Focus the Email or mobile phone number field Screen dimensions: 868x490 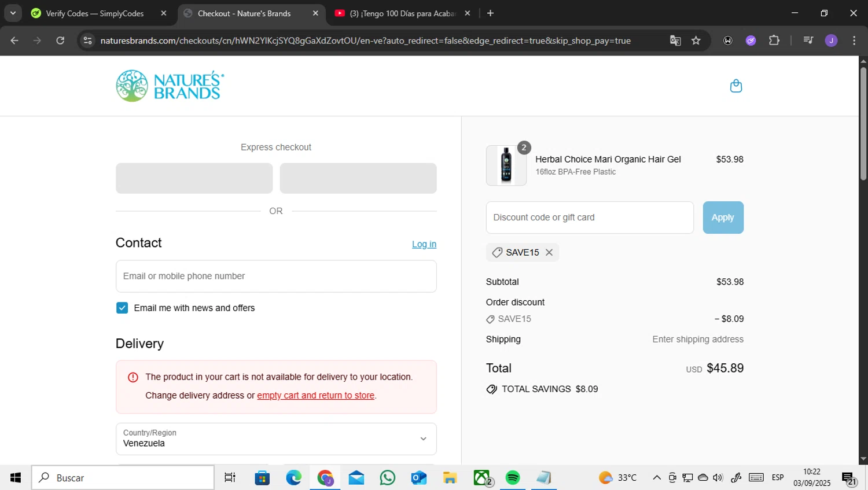click(276, 276)
